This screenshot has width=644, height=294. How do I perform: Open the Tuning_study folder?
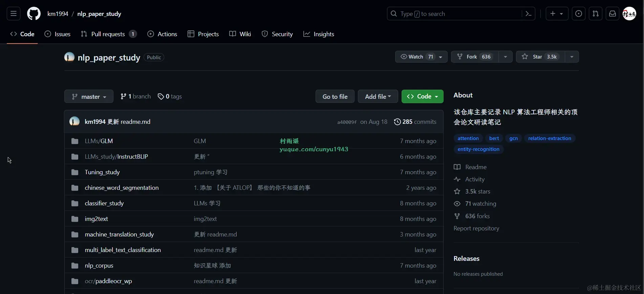102,172
